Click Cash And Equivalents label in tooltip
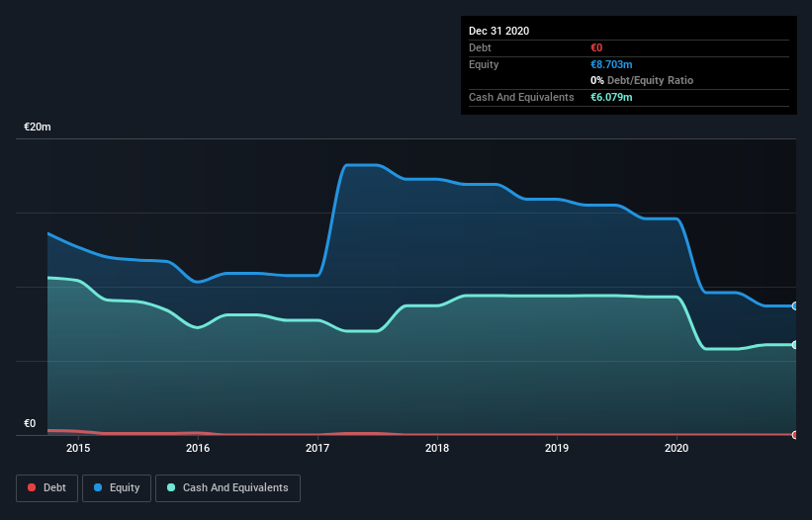The height and width of the screenshot is (520, 812). click(521, 97)
